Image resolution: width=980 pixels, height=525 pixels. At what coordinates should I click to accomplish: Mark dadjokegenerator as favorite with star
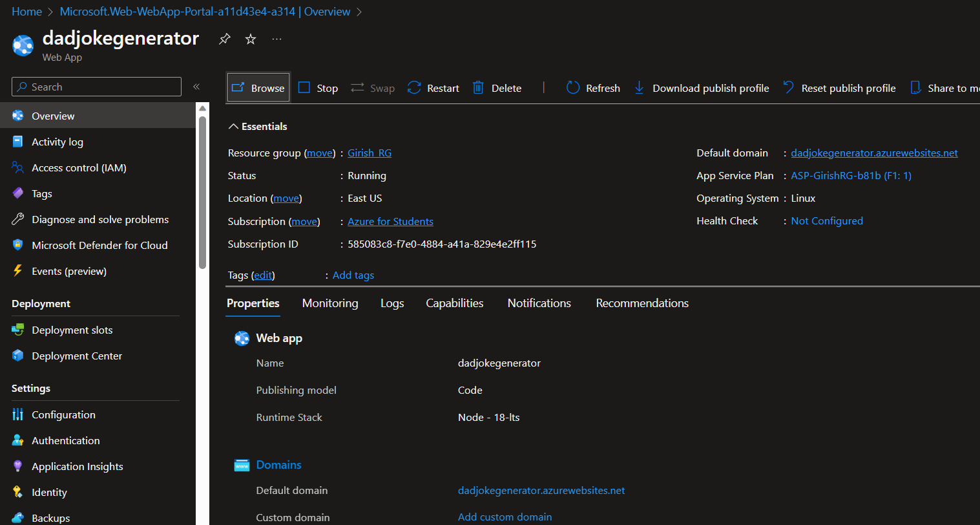click(251, 39)
